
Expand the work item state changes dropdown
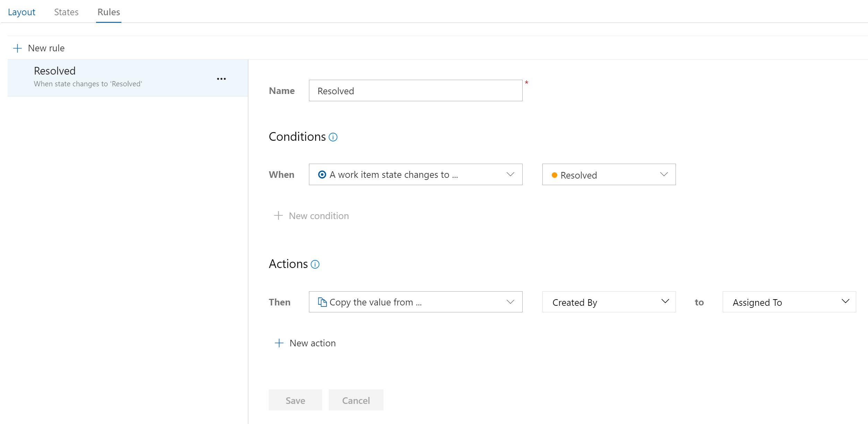point(510,174)
